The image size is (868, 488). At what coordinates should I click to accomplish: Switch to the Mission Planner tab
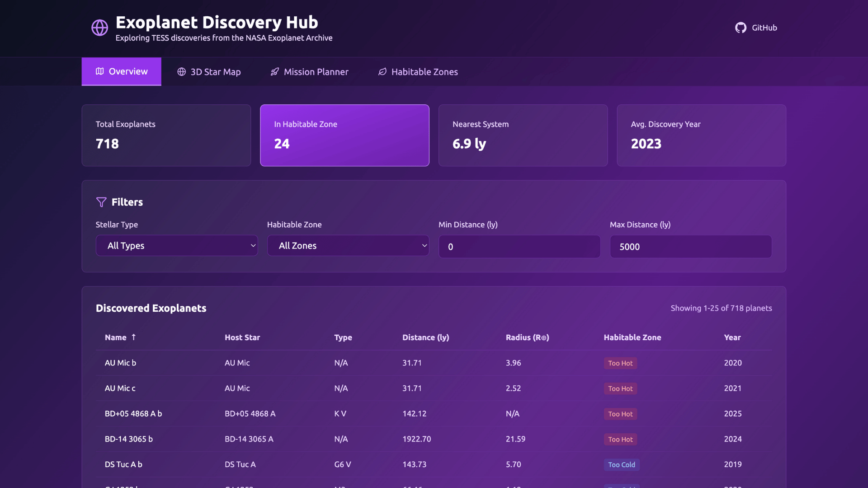310,71
